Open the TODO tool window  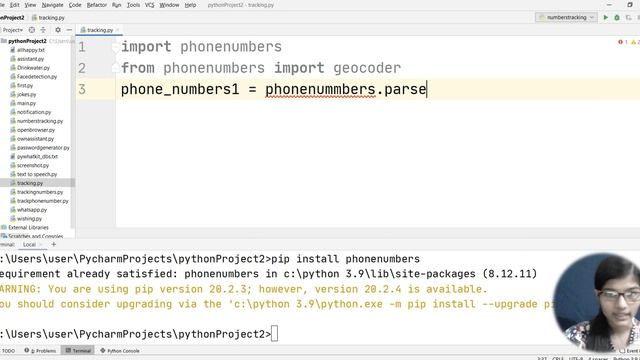(8, 351)
